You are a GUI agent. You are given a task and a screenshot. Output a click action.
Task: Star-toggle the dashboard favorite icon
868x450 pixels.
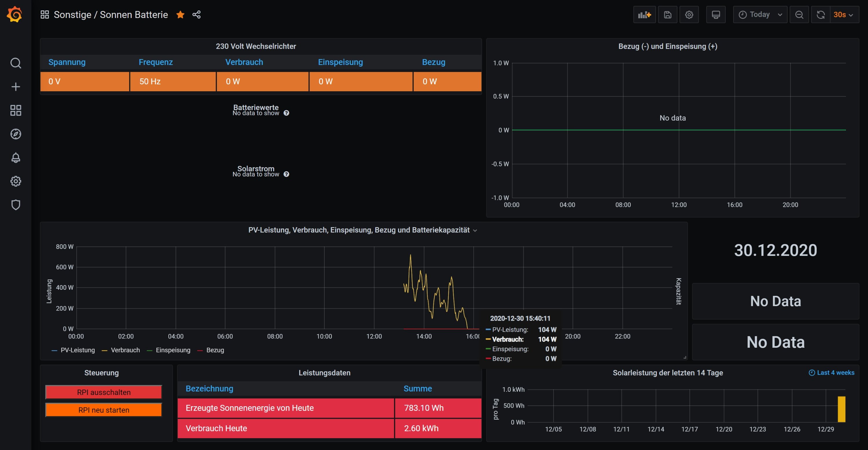pyautogui.click(x=180, y=15)
